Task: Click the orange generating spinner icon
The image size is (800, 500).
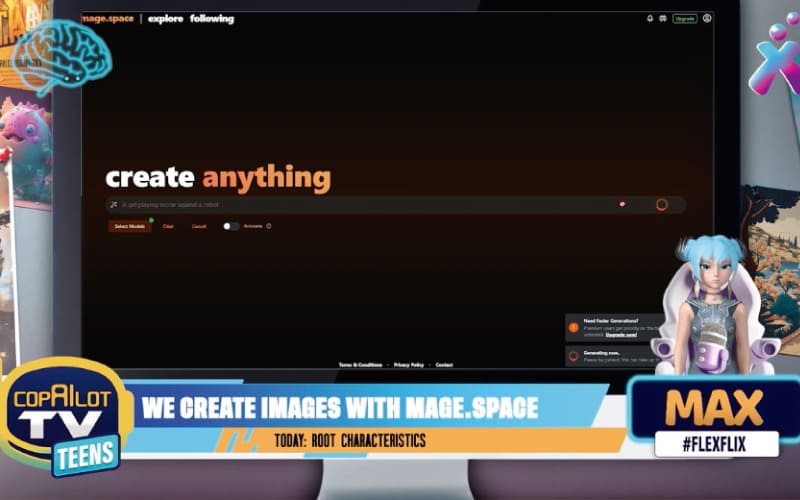Action: tap(661, 205)
